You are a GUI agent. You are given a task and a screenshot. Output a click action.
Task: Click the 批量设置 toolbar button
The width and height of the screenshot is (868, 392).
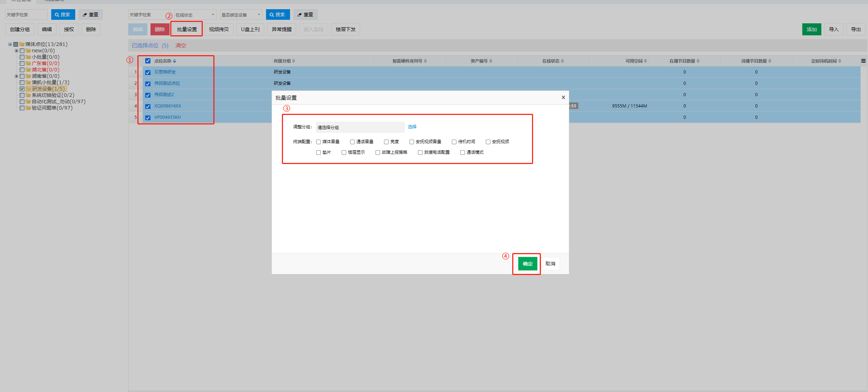coord(187,29)
